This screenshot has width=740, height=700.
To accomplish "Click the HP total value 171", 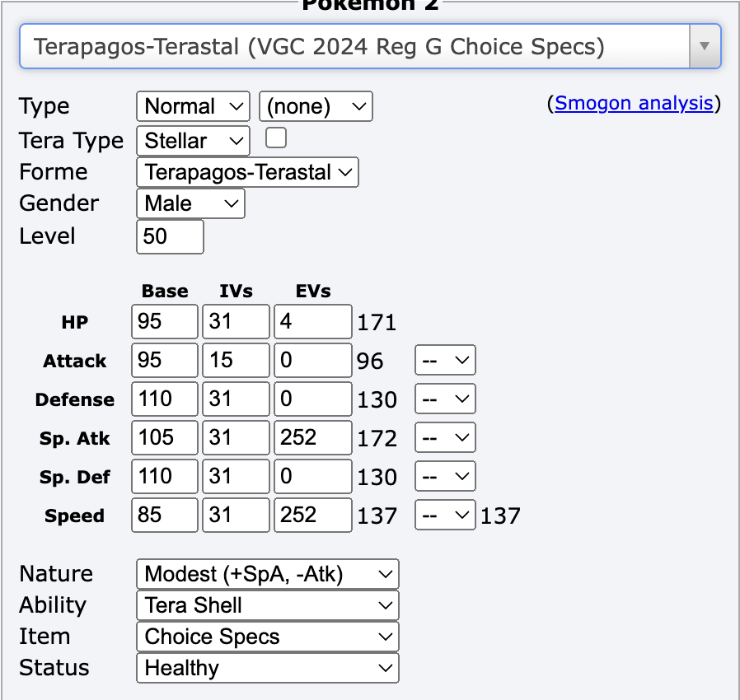I will pos(377,323).
